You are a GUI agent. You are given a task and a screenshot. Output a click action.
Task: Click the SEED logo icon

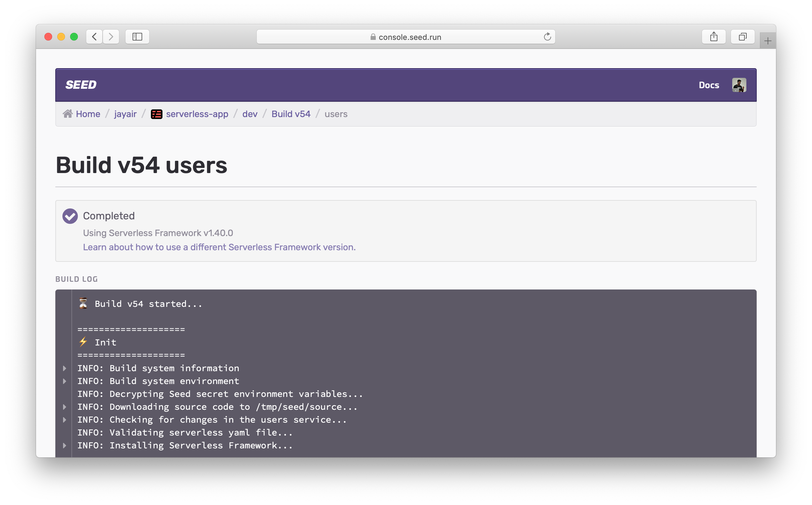(81, 84)
